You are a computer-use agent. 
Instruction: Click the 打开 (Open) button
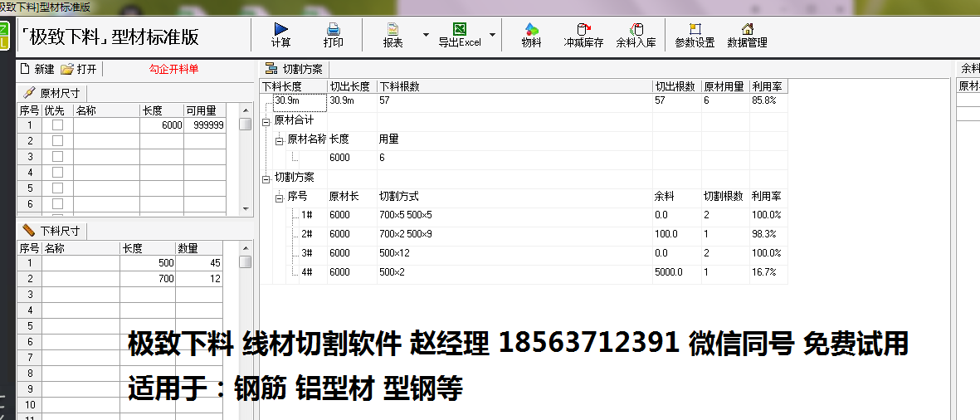[79, 69]
